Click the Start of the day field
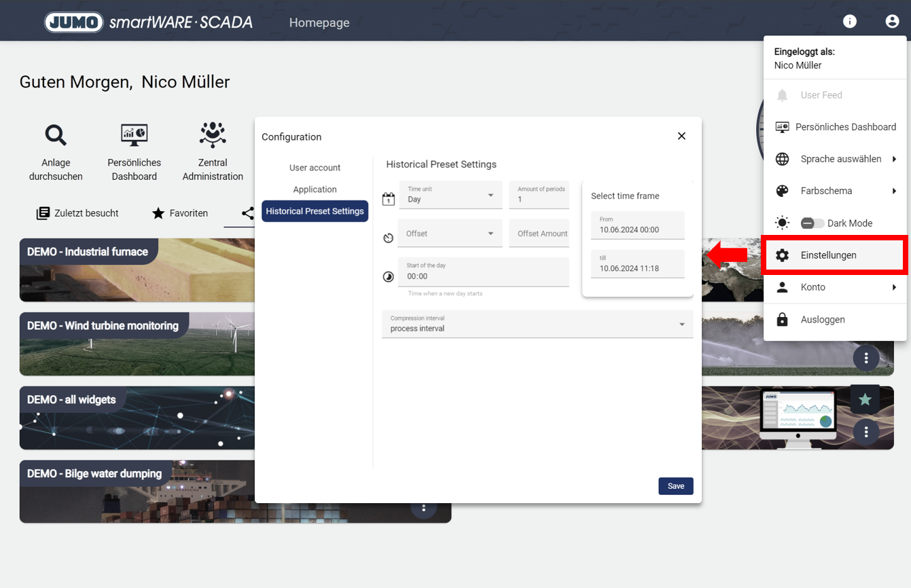The width and height of the screenshot is (911, 588). coord(483,272)
